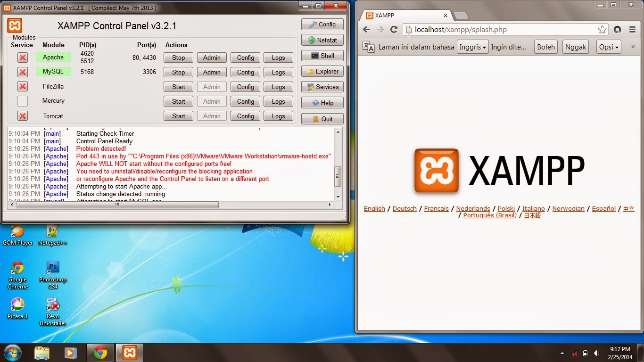Open the Chrome menu (three lines)

click(632, 30)
